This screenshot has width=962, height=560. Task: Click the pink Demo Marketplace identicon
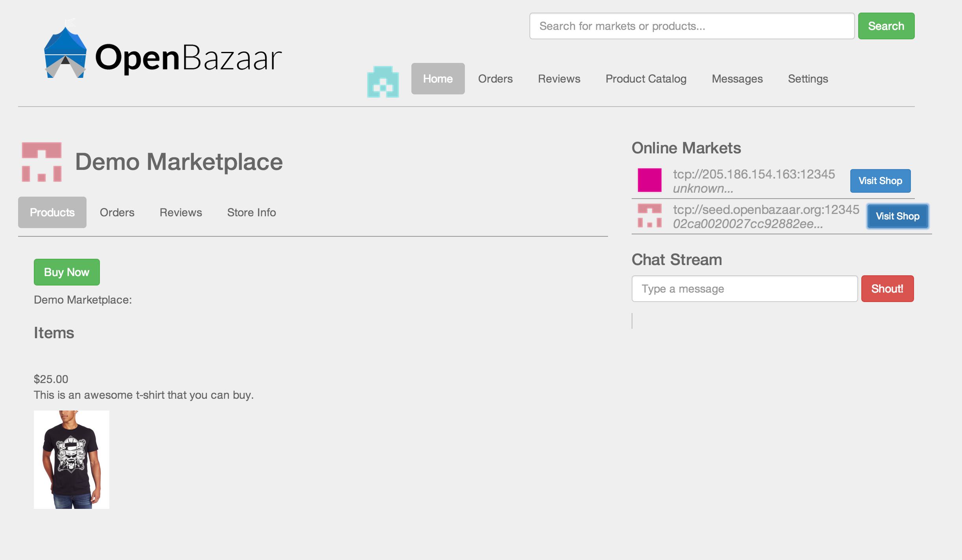pos(42,162)
